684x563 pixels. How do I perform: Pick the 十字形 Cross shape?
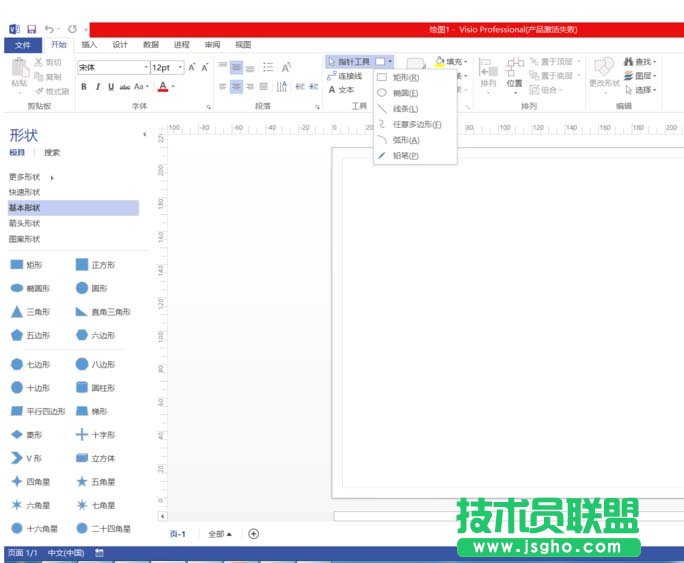pyautogui.click(x=95, y=435)
